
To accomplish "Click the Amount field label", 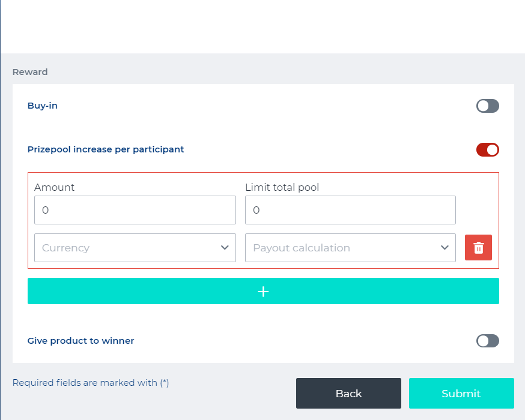I will pos(54,187).
